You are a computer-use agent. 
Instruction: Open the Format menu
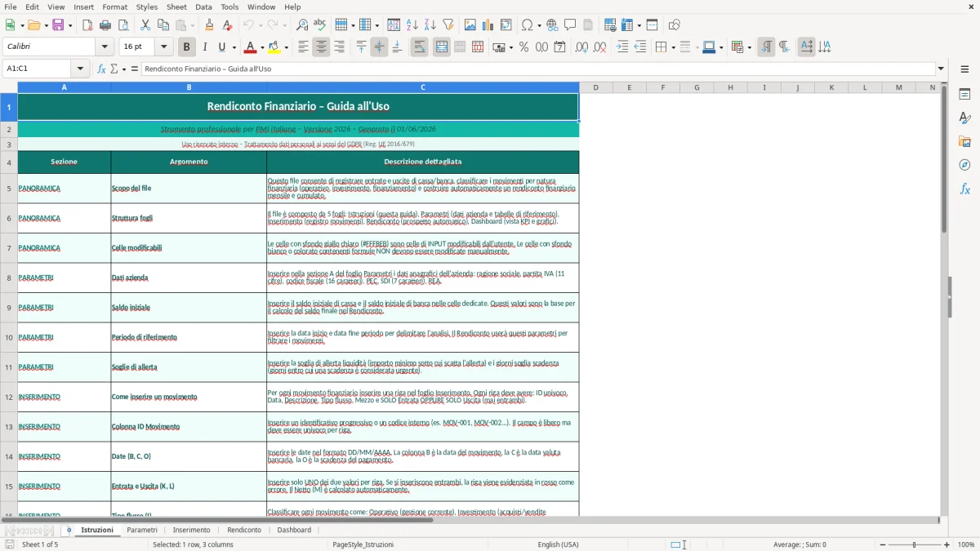pyautogui.click(x=114, y=7)
